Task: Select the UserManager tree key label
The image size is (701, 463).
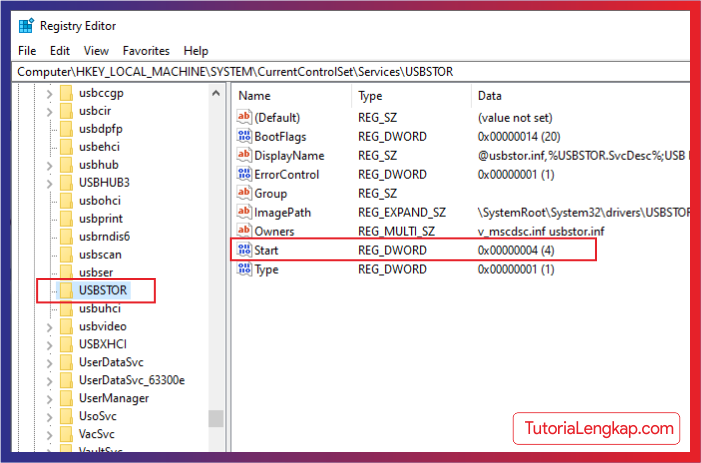Action: (114, 399)
